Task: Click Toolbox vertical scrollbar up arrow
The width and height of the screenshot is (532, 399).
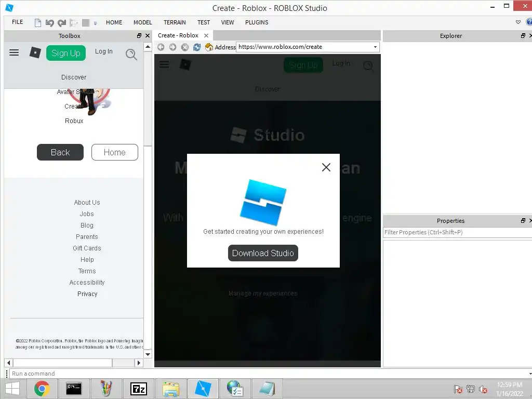Action: pyautogui.click(x=148, y=47)
